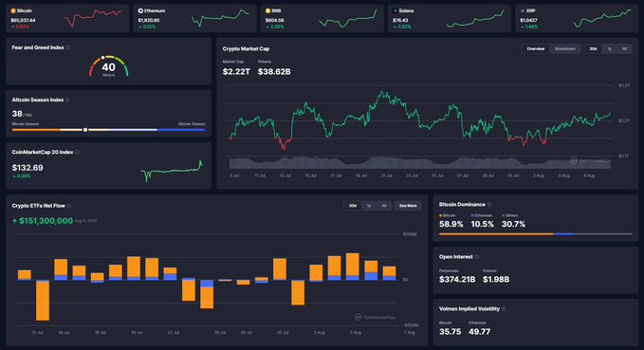Click the volume histogram under market cap chart
644x350 pixels.
click(420, 163)
